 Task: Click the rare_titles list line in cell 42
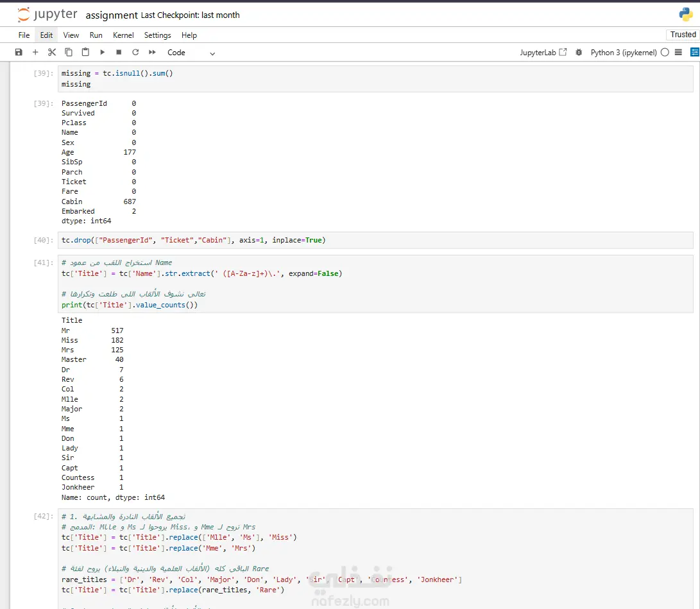click(262, 579)
